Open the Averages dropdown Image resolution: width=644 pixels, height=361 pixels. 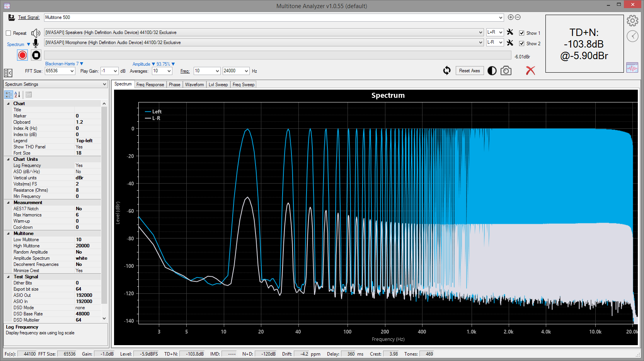(x=169, y=71)
